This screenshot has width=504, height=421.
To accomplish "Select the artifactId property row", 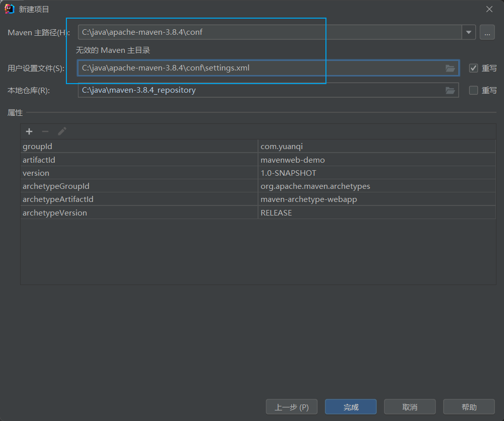I will [x=258, y=160].
